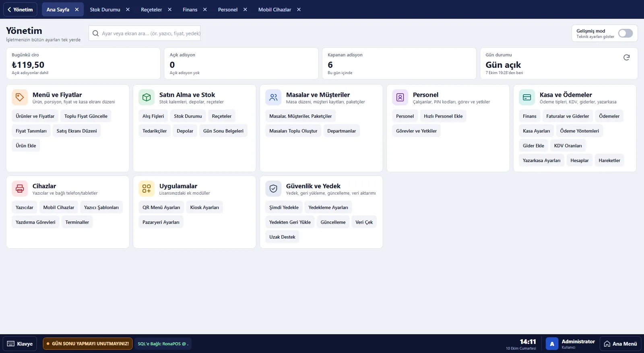Click the Satın Alma ve Stok box icon
Viewport: 644px width, 353px height.
pyautogui.click(x=147, y=97)
